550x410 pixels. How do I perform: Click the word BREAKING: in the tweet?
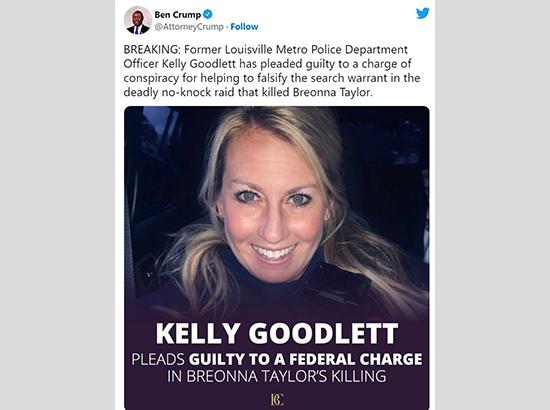(x=152, y=49)
